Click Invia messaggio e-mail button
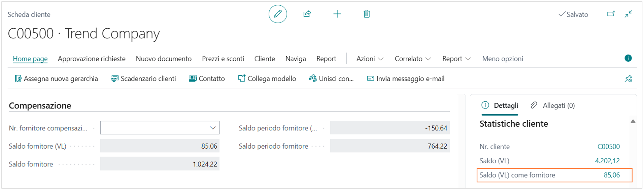Viewport: 644px width, 190px height. pyautogui.click(x=406, y=79)
